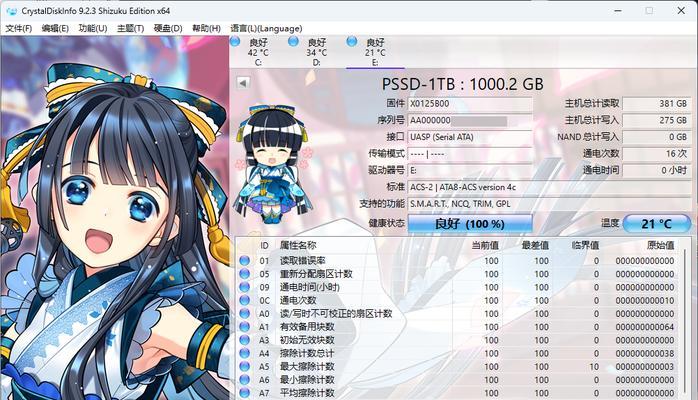Image resolution: width=698 pixels, height=400 pixels.
Task: Click the status orb for attribute A3 初始无效块数
Action: (244, 340)
